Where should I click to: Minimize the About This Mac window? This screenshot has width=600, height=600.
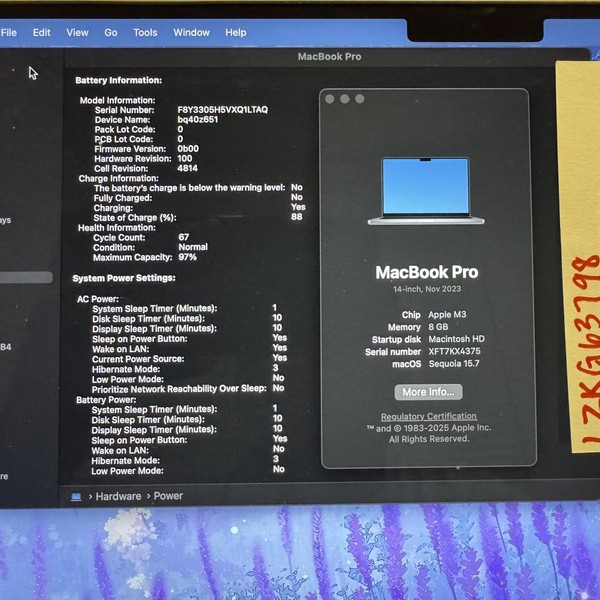click(x=344, y=99)
